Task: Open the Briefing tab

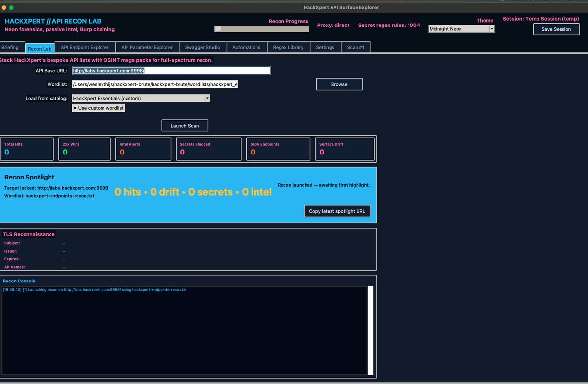Action: [x=10, y=47]
